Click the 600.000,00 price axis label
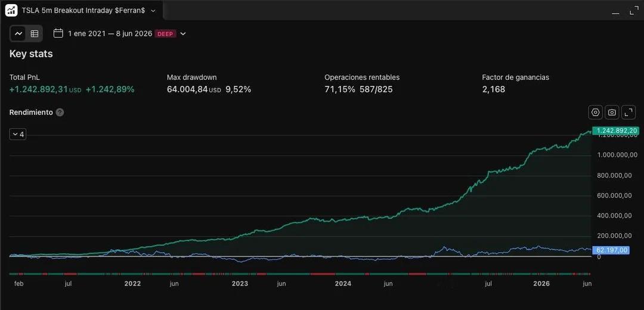Viewport: 644px width, 310px height. [x=614, y=196]
